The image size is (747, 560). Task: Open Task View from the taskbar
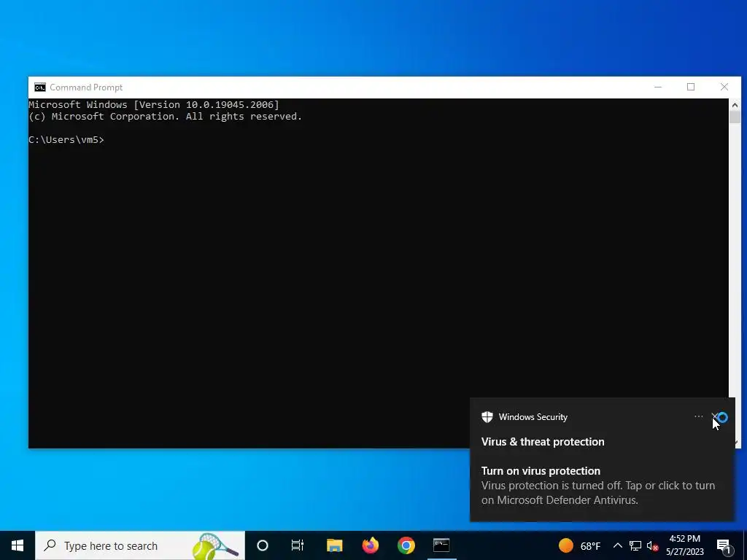coord(298,545)
